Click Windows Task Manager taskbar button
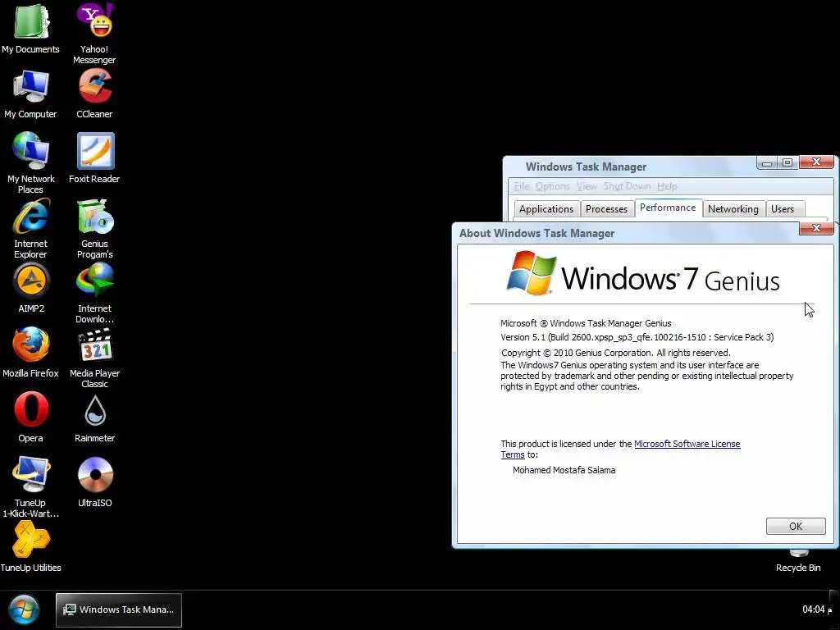This screenshot has height=630, width=840. pyautogui.click(x=119, y=609)
